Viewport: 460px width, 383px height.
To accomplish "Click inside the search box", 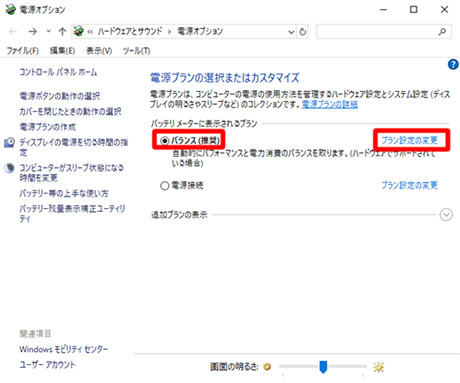I will pos(384,32).
